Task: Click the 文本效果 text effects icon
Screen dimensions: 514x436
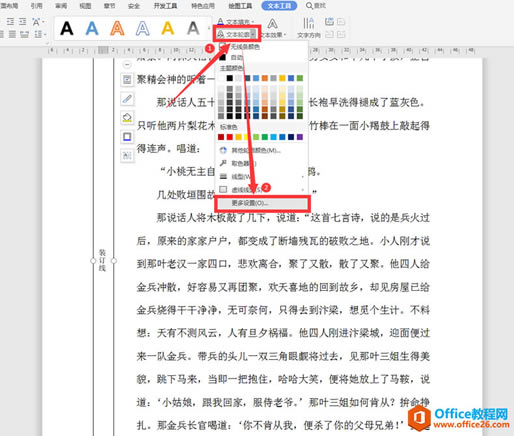Action: (x=273, y=24)
